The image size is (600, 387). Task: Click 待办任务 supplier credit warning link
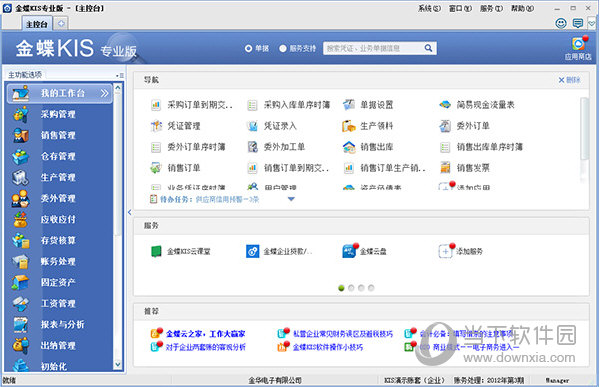point(227,199)
